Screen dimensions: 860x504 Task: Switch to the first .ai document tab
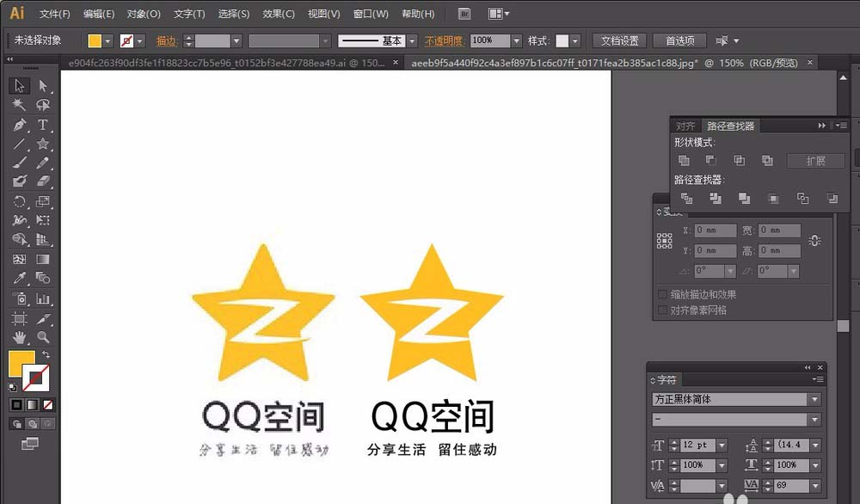226,63
